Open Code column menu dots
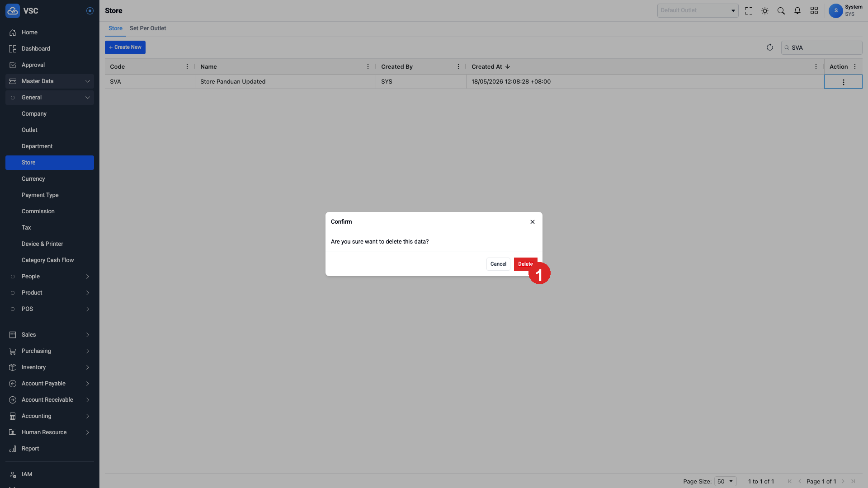This screenshot has height=488, width=868. pyautogui.click(x=187, y=66)
